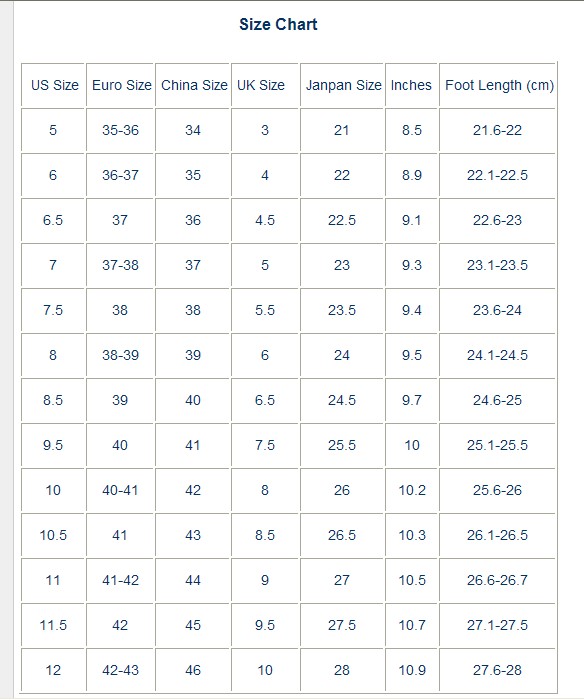
Task: Select the US size 6.5 cell
Action: (x=53, y=220)
